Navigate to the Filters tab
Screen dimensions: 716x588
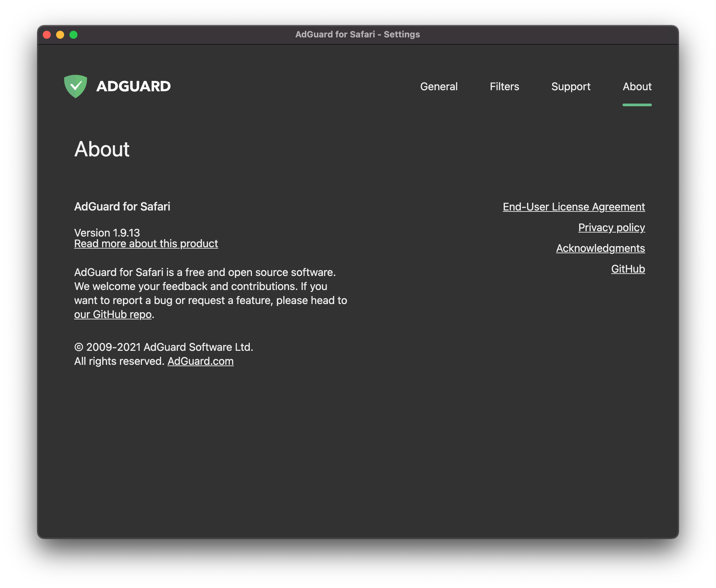(x=504, y=86)
